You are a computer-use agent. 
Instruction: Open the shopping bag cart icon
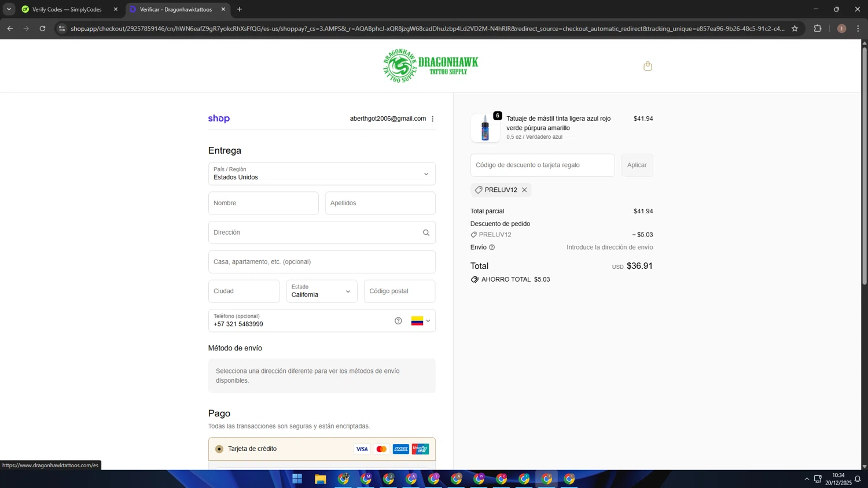[648, 66]
